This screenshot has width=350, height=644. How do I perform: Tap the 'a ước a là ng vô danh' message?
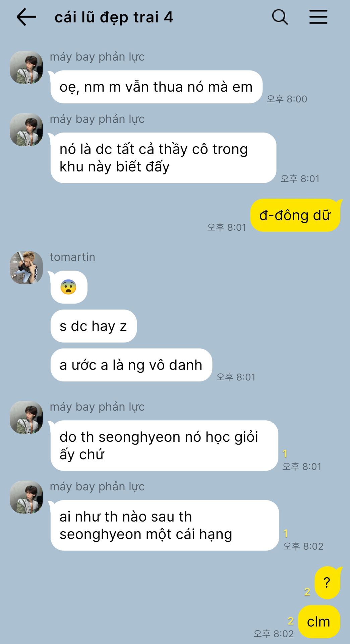131,365
